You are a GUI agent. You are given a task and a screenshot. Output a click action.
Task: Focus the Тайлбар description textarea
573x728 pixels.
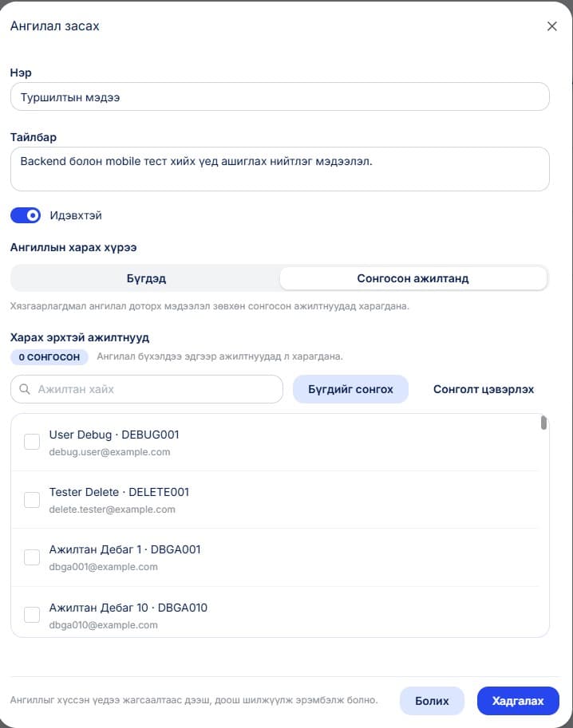[x=280, y=169]
